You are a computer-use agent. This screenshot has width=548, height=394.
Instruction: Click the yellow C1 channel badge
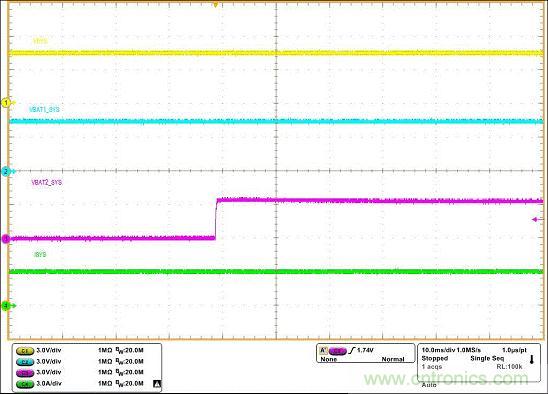25,350
